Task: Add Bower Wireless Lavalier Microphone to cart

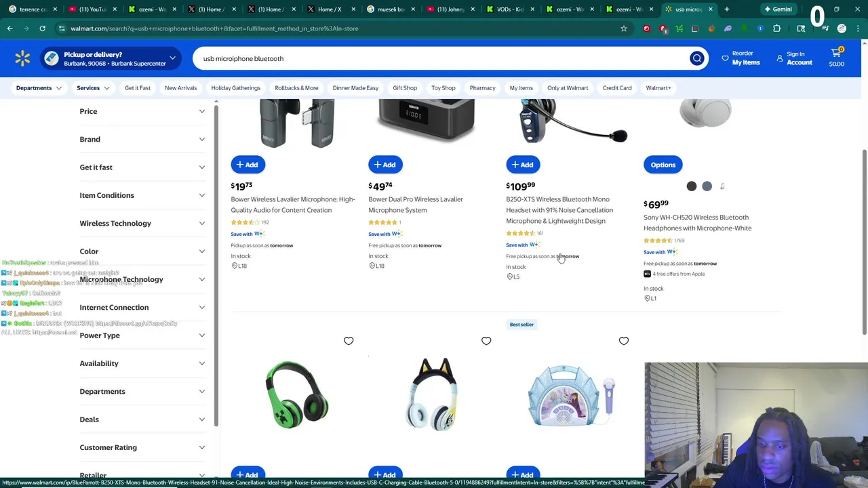Action: (x=248, y=165)
